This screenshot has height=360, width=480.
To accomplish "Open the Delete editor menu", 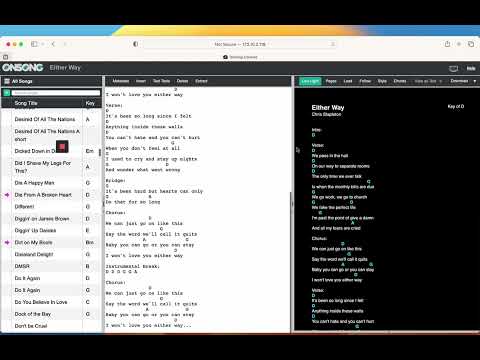I will (182, 81).
